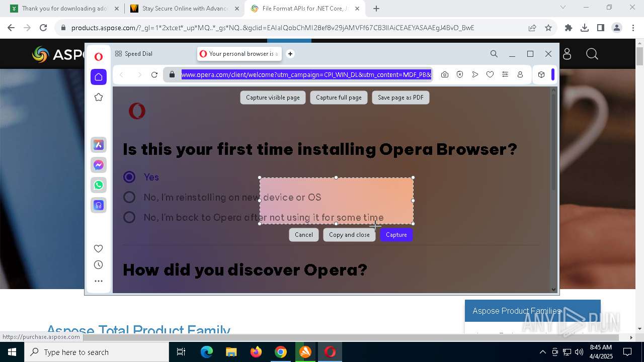Show hidden system tray icons chevron
This screenshot has width=644, height=362.
pos(542,352)
